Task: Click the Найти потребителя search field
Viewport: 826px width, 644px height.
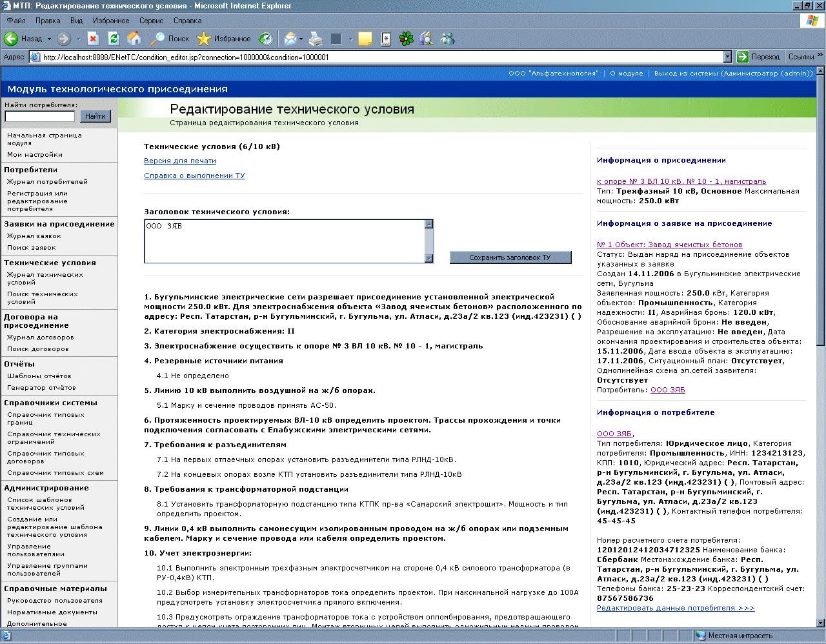Action: (40, 116)
